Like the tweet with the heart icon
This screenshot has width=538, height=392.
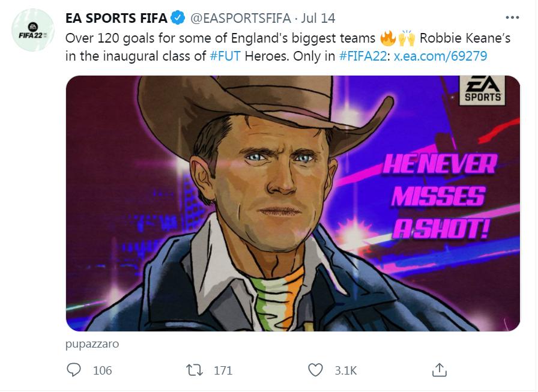coord(315,370)
